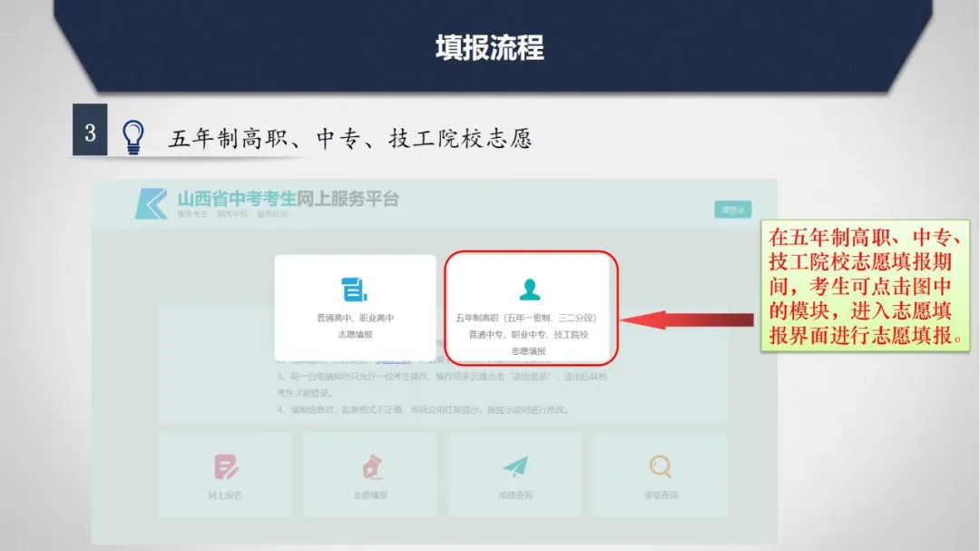
Task: Open the 成绩查询 text label
Action: click(515, 496)
